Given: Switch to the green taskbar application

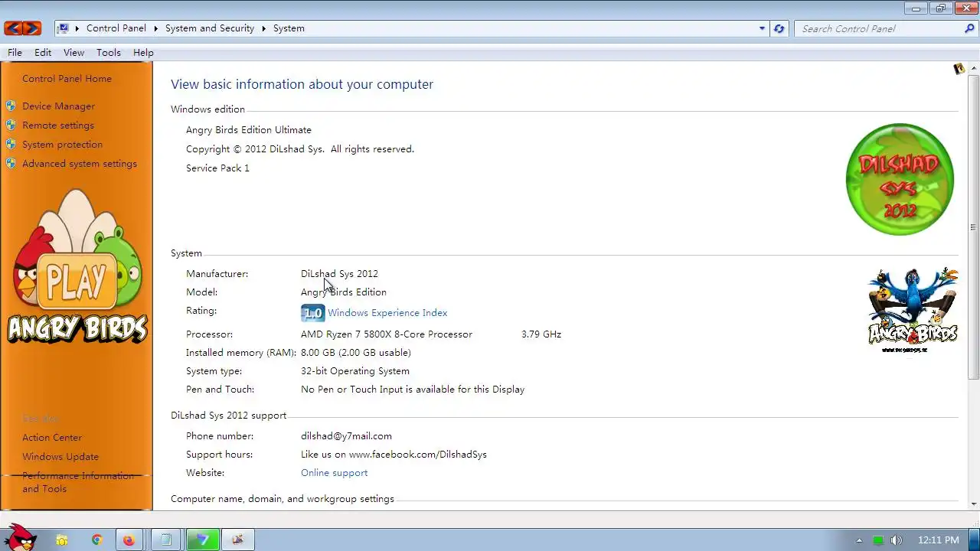Looking at the screenshot, I should click(x=202, y=540).
